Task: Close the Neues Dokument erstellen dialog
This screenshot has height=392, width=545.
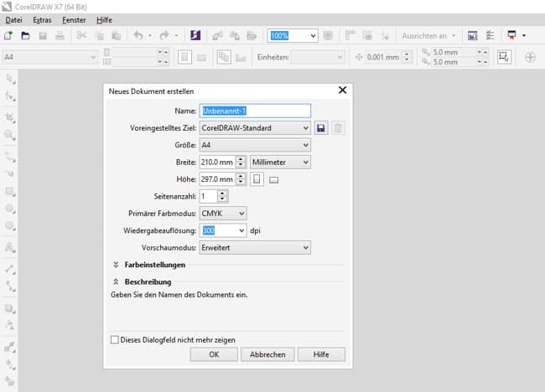Action: click(x=342, y=90)
